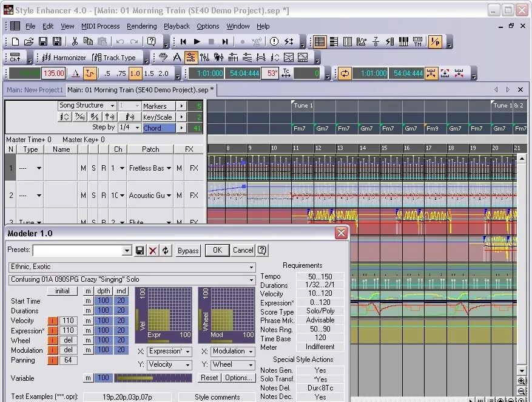
Task: Save Modeler preset with disk icon
Action: pyautogui.click(x=140, y=251)
